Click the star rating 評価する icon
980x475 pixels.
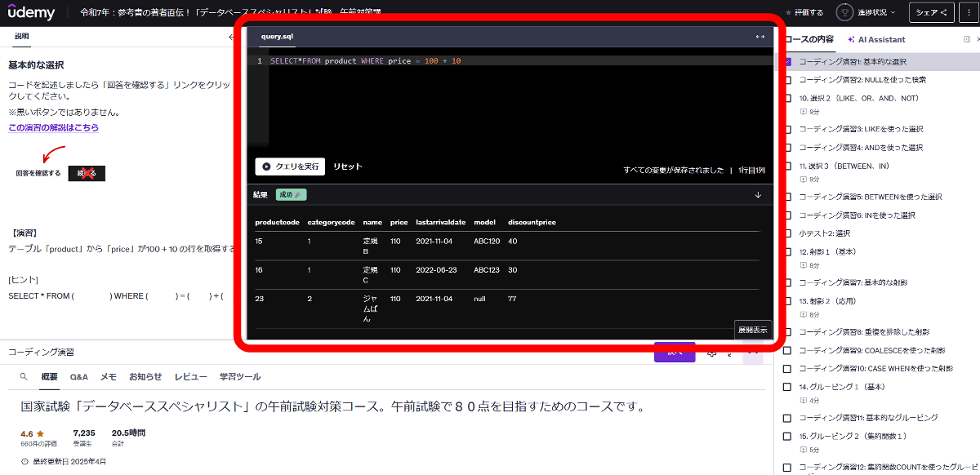(788, 13)
